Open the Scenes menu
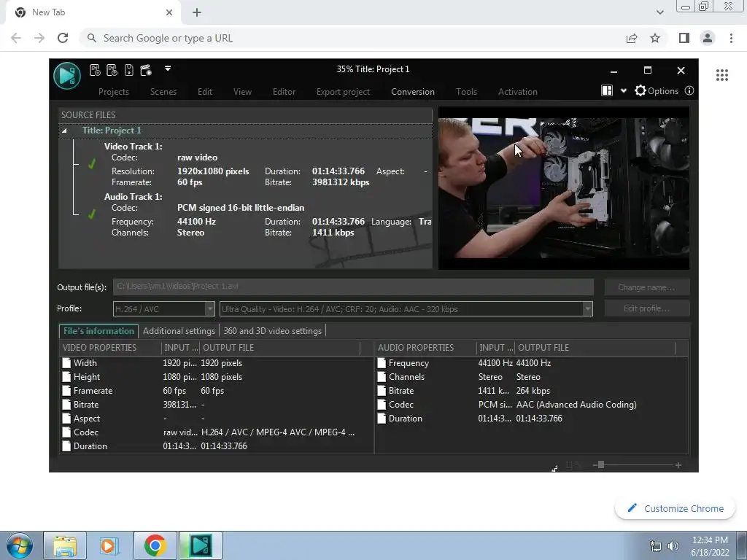The image size is (747, 560). 163,91
